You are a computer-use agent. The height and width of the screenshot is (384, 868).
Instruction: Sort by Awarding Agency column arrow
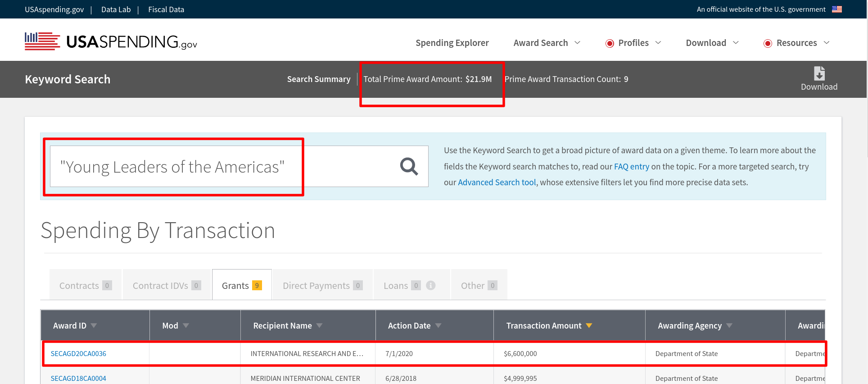[729, 325]
